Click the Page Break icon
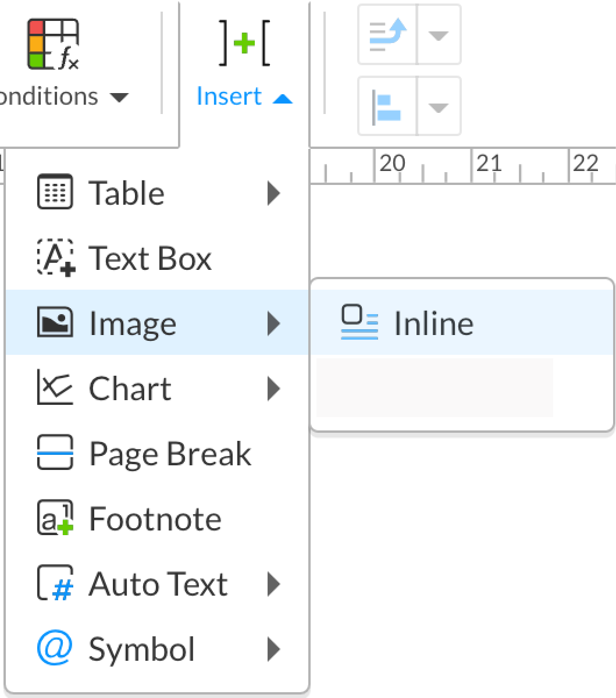This screenshot has width=616, height=698. click(55, 453)
